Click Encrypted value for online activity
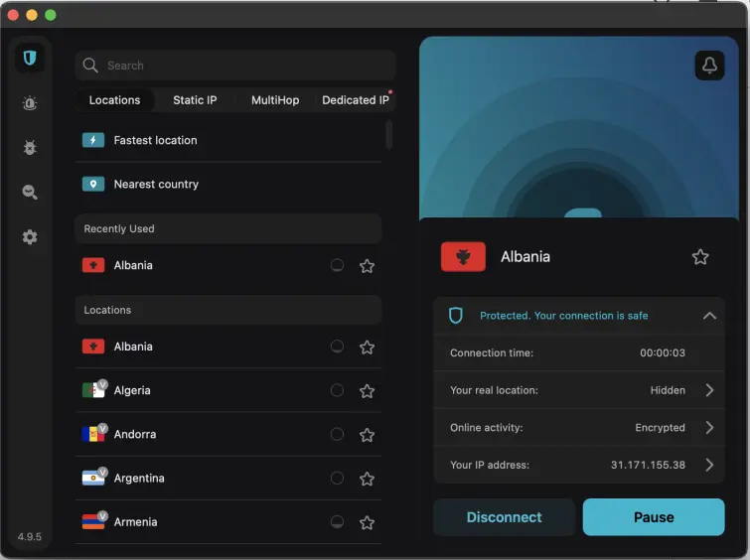Screen dimensions: 750x560 point(660,428)
